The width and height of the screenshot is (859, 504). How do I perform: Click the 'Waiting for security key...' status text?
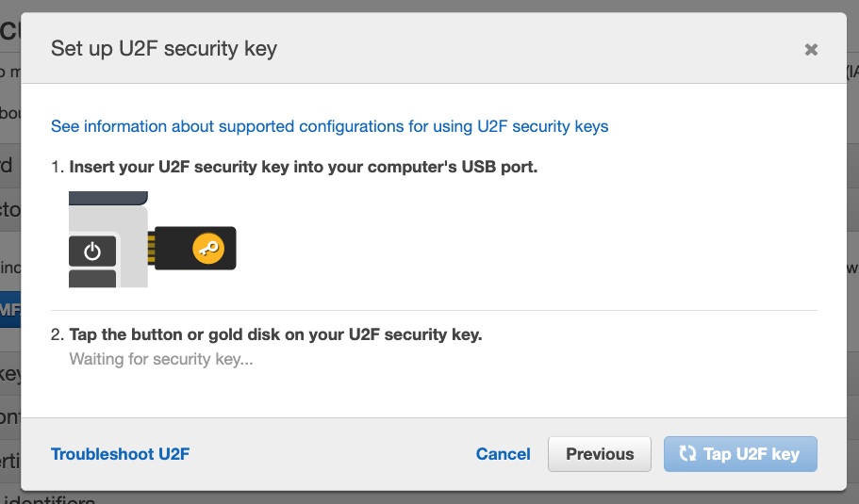coord(161,360)
